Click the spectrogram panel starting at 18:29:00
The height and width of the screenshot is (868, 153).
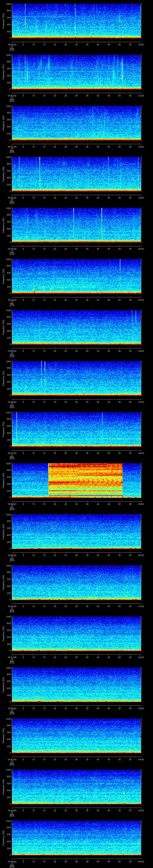pyautogui.click(x=76, y=21)
